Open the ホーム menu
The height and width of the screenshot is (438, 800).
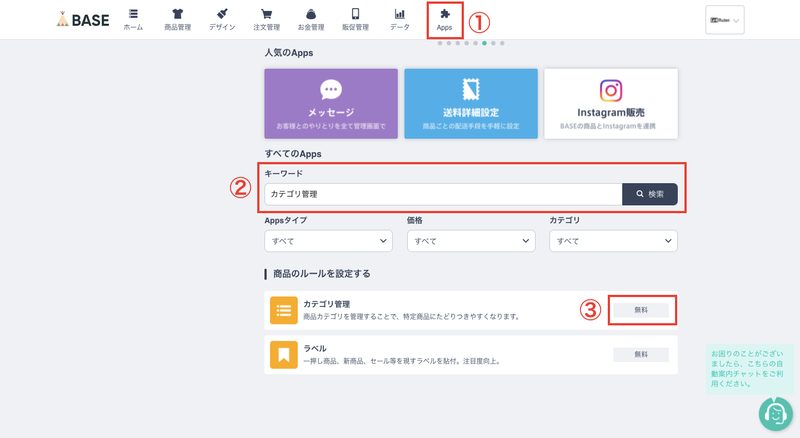coord(133,20)
